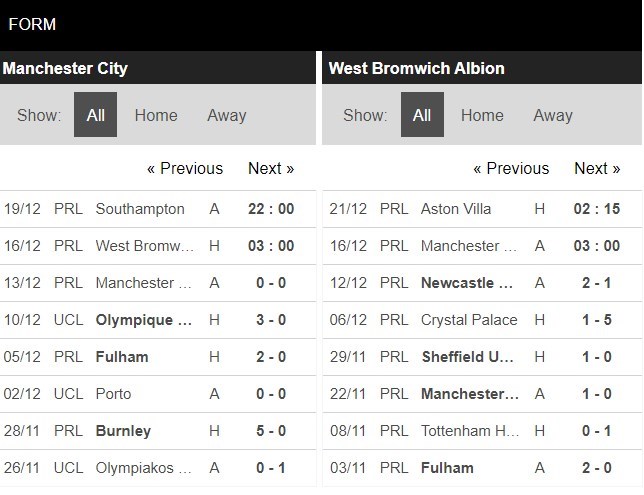Screen dimensions: 644x495
Task: Show Away matches for West Bromwich Albion
Action: coord(553,115)
